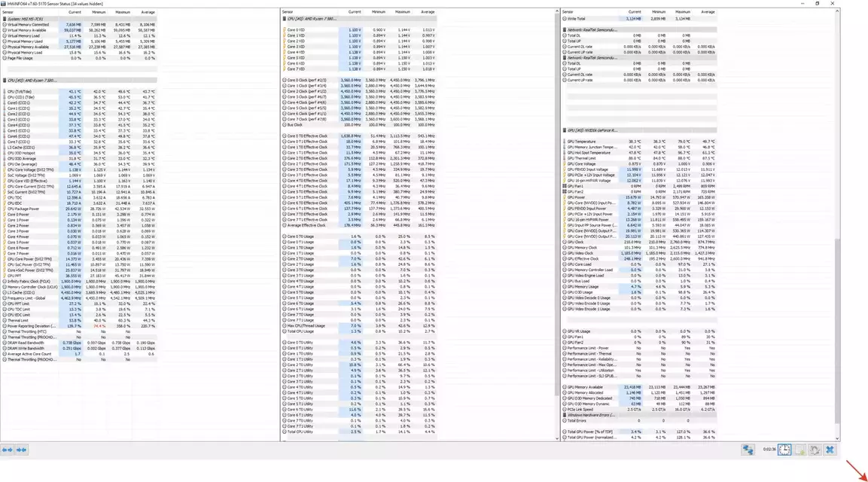Screen dimensions: 868x482
Task: Click thermometer icon beside L3 Cache (CCD1)
Action: (5, 148)
